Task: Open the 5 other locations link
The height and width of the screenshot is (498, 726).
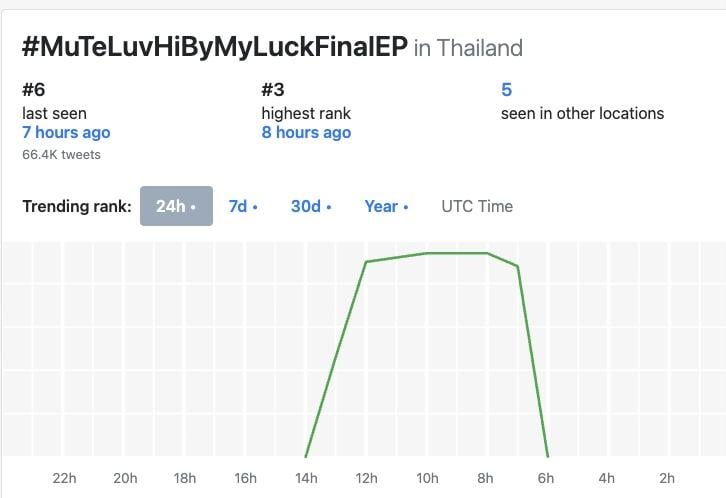Action: [x=507, y=89]
